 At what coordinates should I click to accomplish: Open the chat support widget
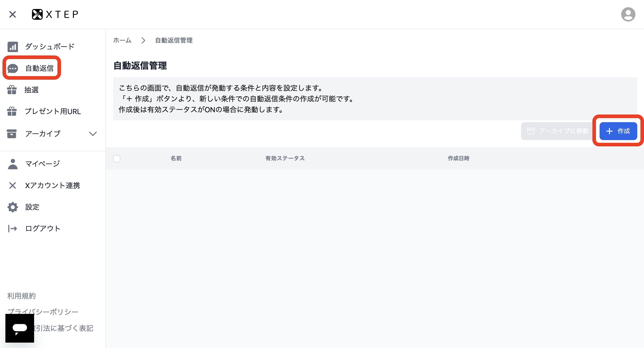(x=20, y=328)
